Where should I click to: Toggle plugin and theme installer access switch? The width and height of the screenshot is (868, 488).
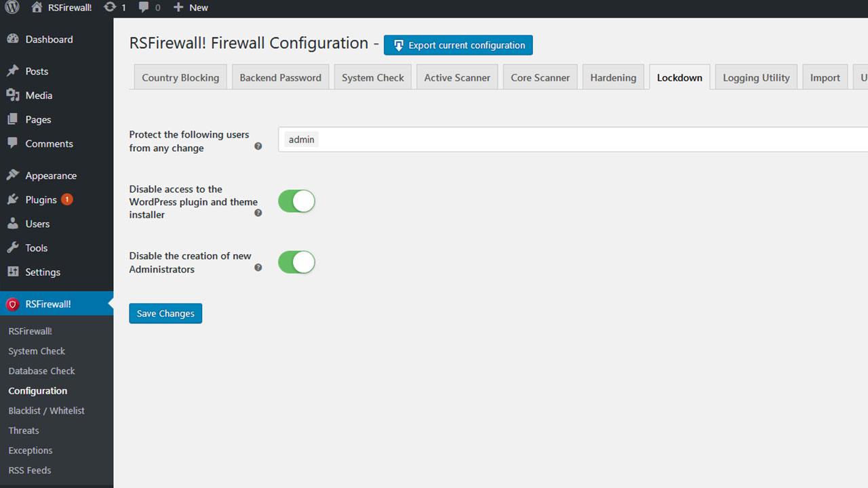tap(296, 201)
